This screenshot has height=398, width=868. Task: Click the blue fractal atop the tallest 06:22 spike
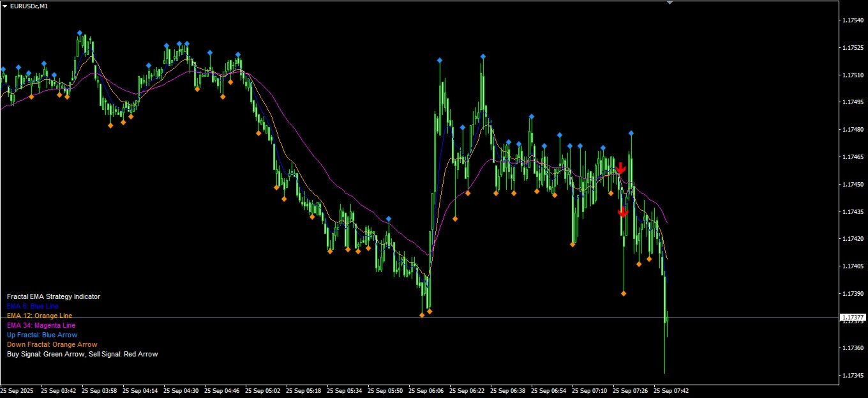coord(483,57)
